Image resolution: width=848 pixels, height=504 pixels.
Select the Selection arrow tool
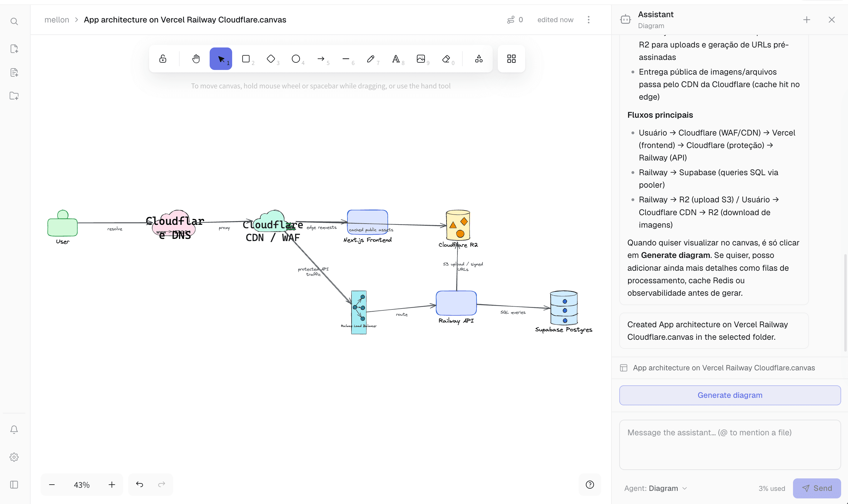221,59
